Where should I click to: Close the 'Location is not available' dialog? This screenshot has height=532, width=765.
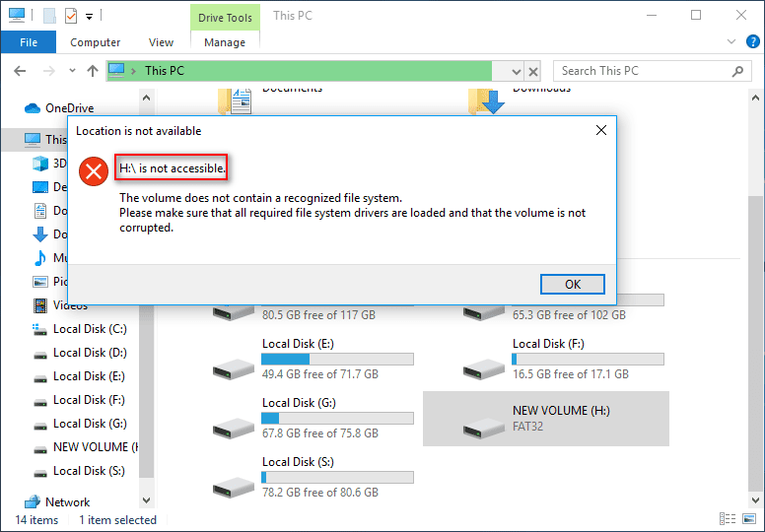(600, 130)
